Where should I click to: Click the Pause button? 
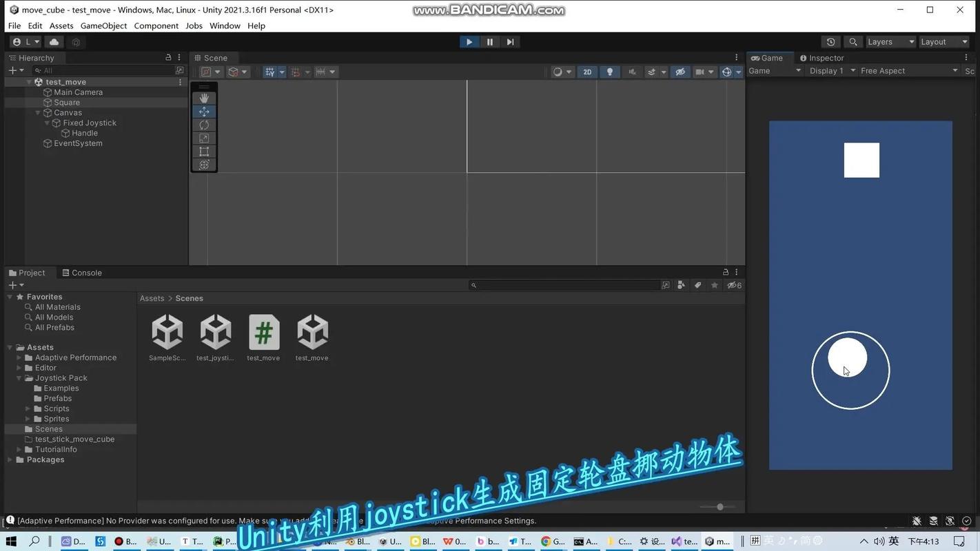[x=490, y=42]
